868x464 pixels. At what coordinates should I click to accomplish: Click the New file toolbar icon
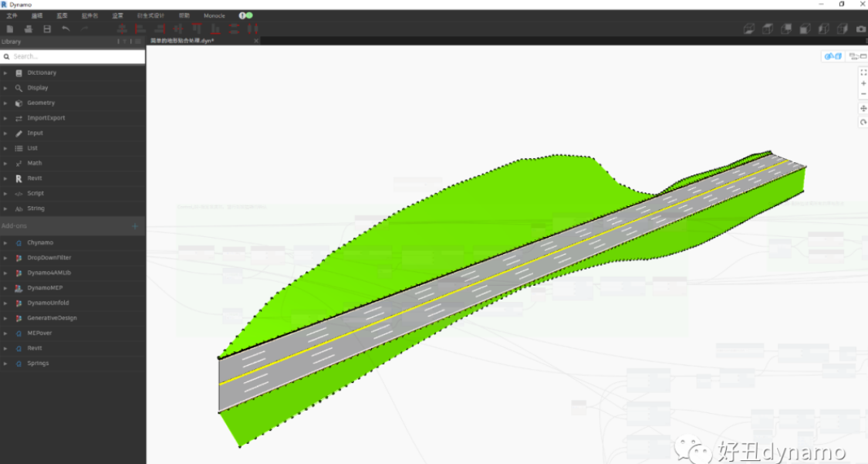coord(10,29)
